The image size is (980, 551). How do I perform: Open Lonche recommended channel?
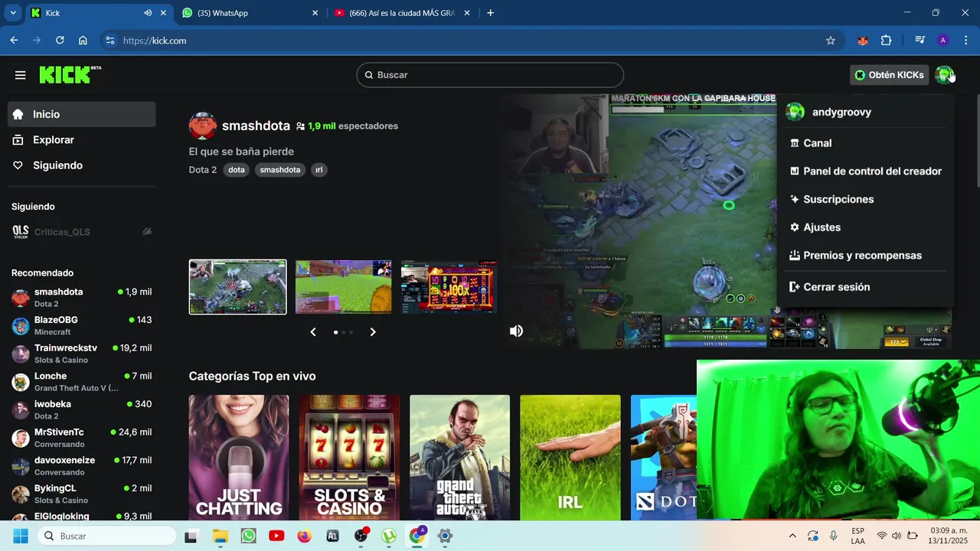click(x=82, y=382)
